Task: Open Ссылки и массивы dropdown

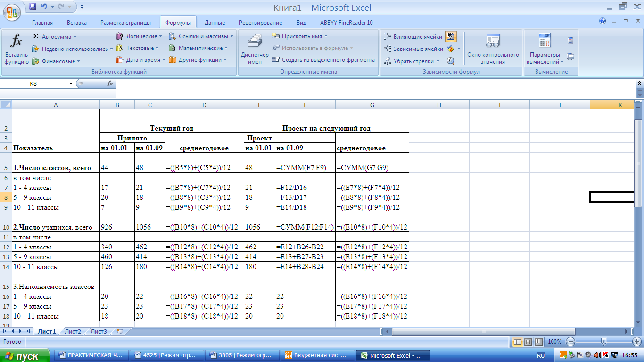Action: pyautogui.click(x=231, y=36)
